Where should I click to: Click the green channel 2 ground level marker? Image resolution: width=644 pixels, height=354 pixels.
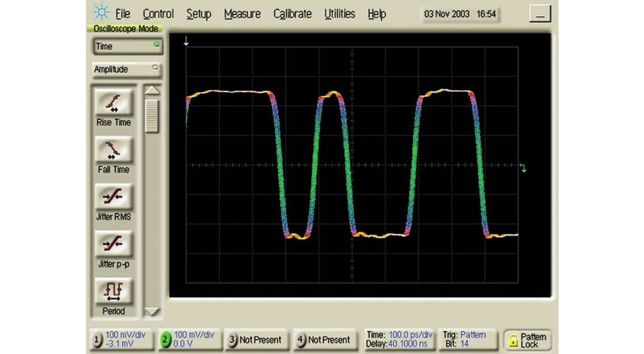click(524, 168)
